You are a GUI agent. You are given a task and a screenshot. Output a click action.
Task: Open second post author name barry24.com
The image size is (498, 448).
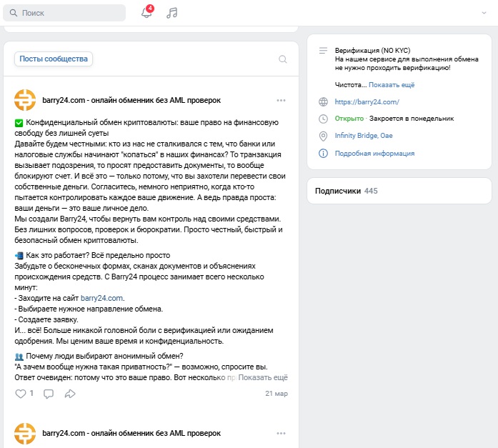coord(131,434)
